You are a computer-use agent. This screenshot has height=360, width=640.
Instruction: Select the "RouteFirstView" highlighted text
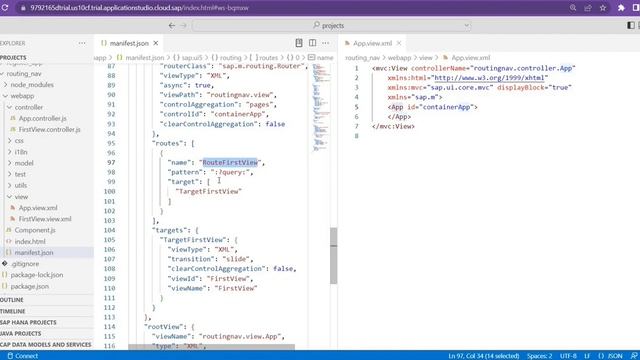click(x=230, y=162)
